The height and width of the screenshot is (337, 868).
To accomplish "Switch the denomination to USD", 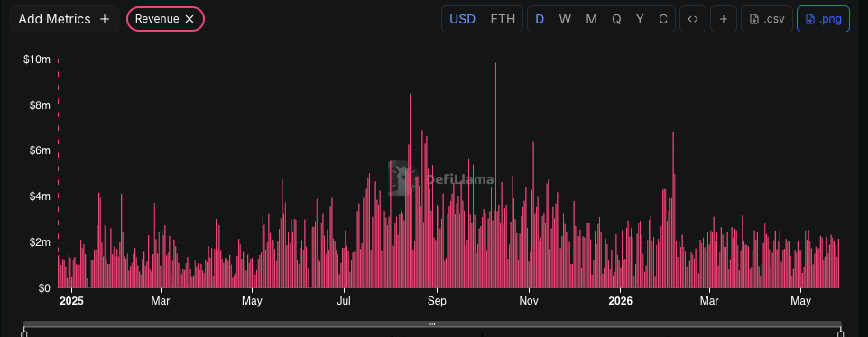I will [x=462, y=19].
